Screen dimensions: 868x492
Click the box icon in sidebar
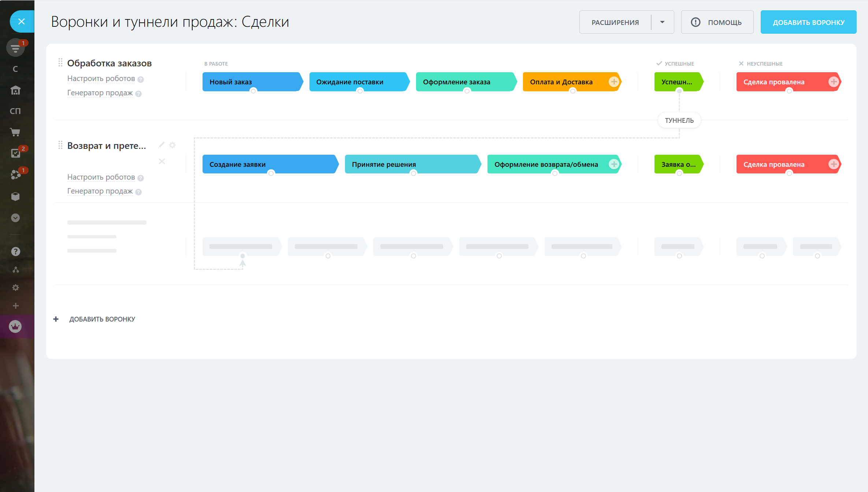coord(15,197)
